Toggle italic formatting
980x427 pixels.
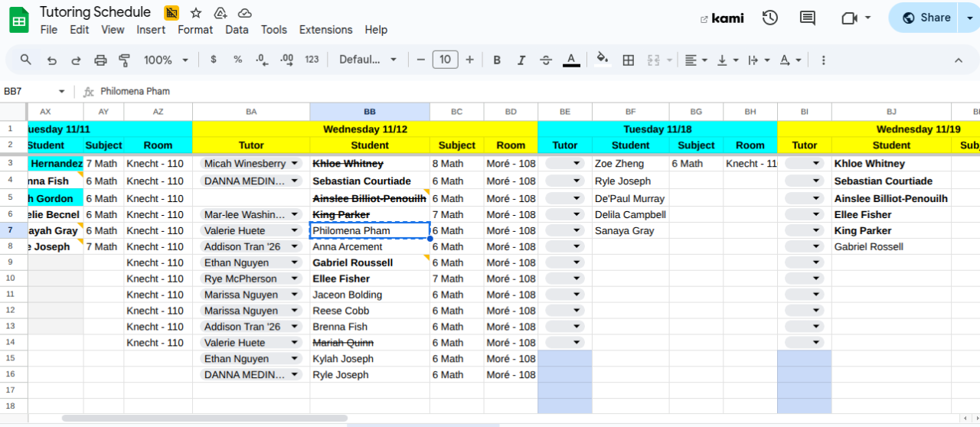(521, 60)
